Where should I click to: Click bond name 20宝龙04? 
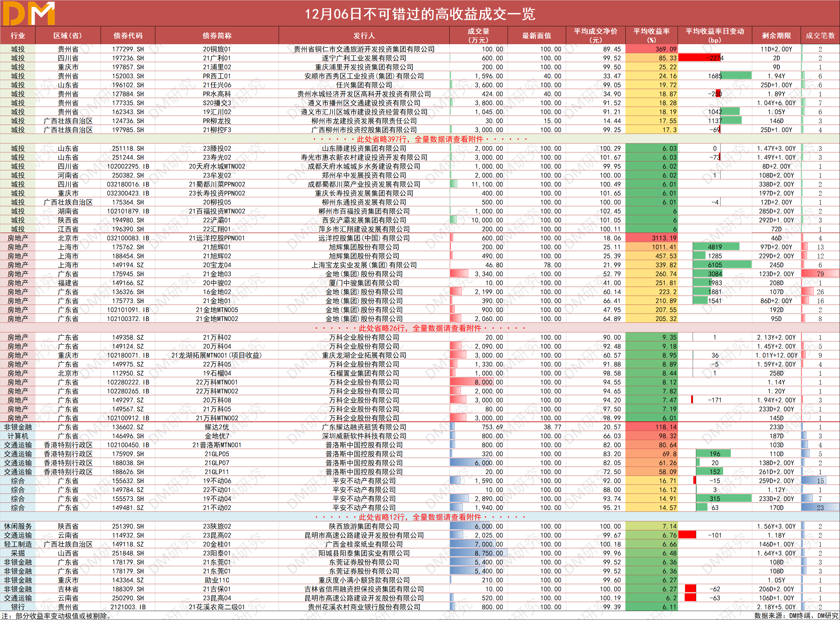tap(217, 265)
